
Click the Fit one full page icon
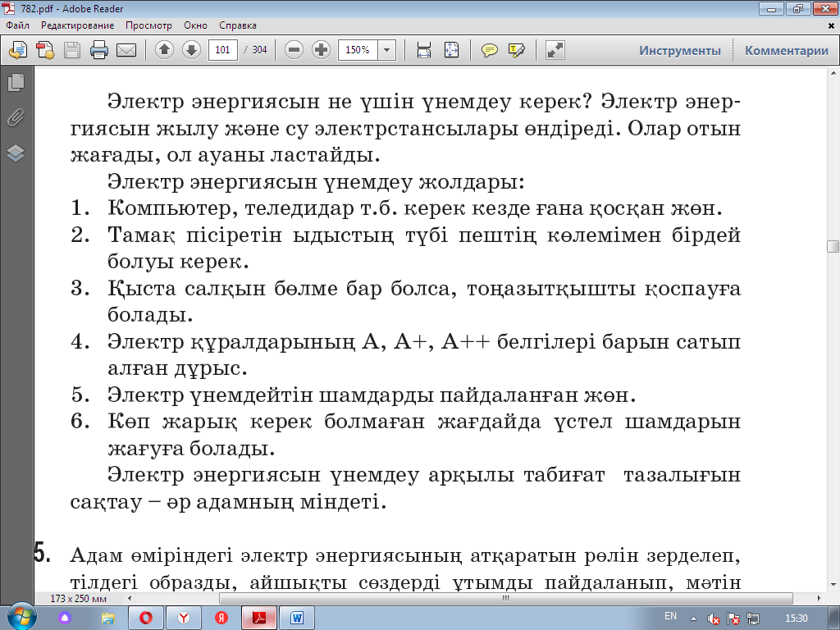(x=452, y=50)
